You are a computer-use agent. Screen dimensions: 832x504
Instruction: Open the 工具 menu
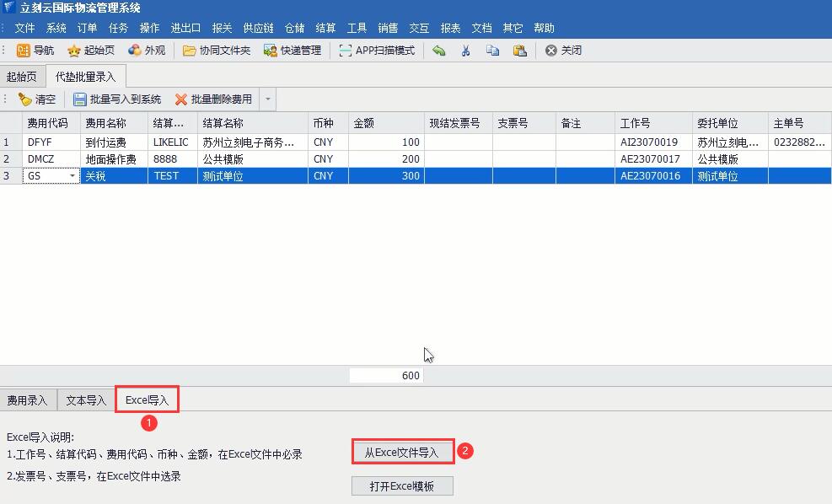click(357, 28)
